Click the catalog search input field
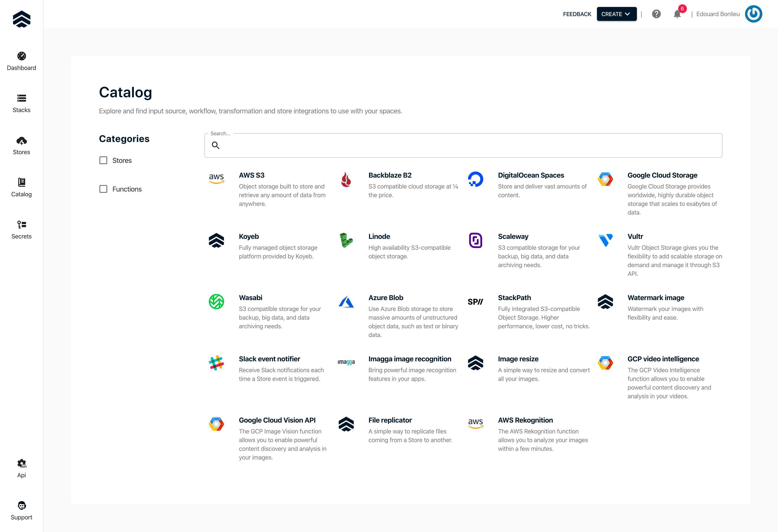 point(469,146)
